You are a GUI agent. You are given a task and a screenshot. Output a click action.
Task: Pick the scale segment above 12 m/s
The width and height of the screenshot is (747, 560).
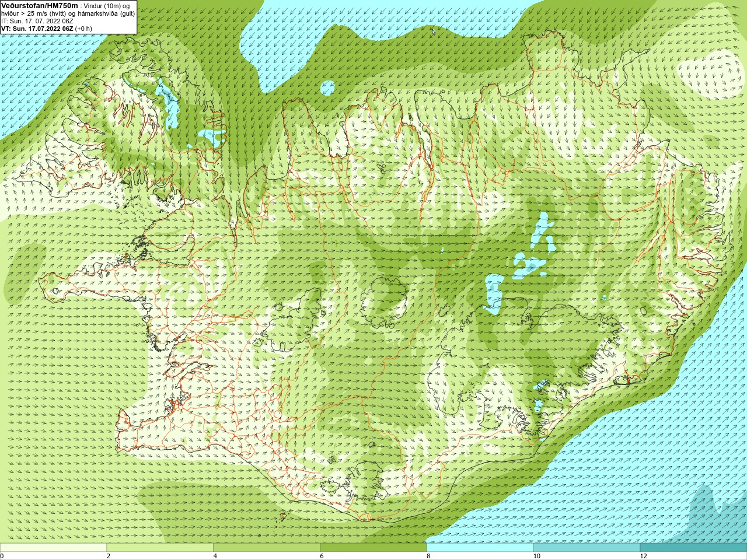click(x=693, y=548)
